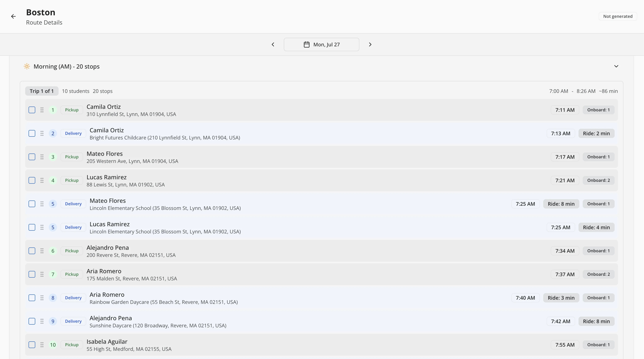Click stop number 8 badge

click(53, 298)
